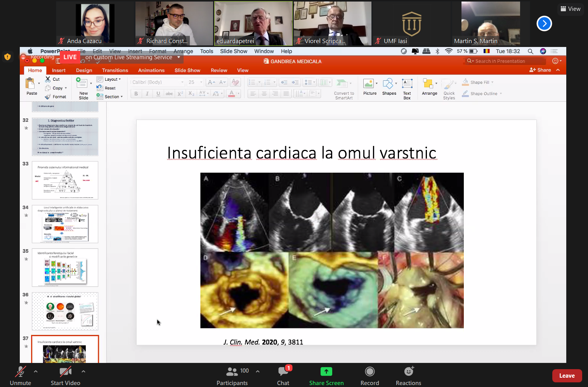Open the Shapes gallery
The image size is (588, 387).
pyautogui.click(x=388, y=83)
